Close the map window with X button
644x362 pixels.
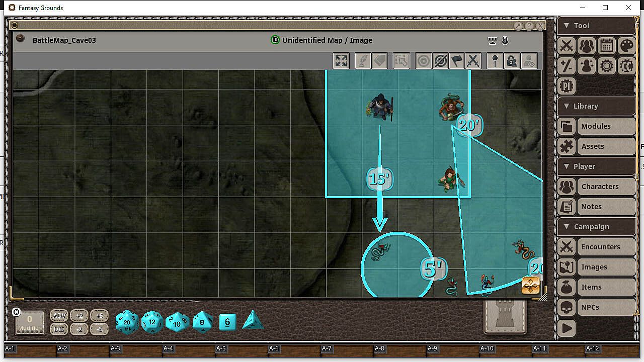tap(540, 26)
